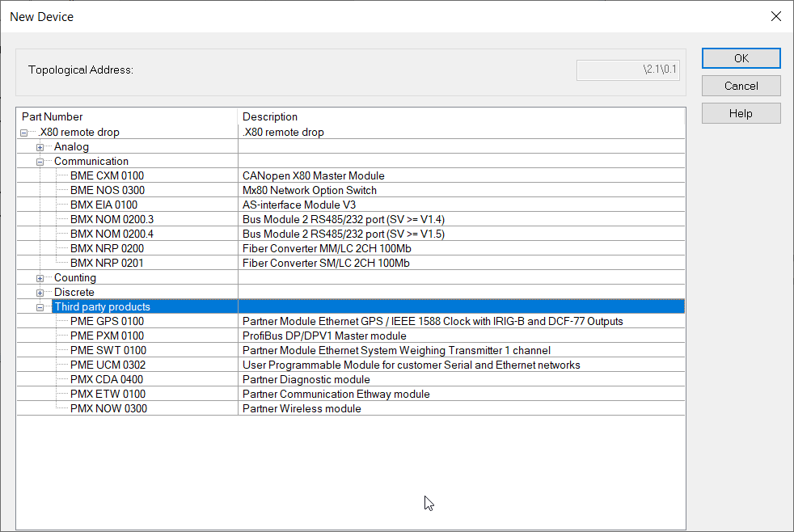Select PME UCM 0302 module
The height and width of the screenshot is (532, 794).
(108, 365)
